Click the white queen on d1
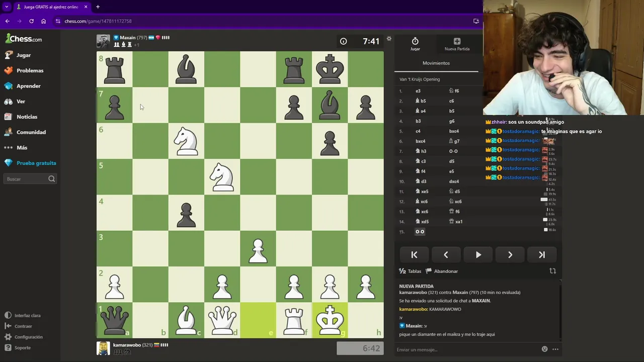644x362 pixels. [222, 320]
